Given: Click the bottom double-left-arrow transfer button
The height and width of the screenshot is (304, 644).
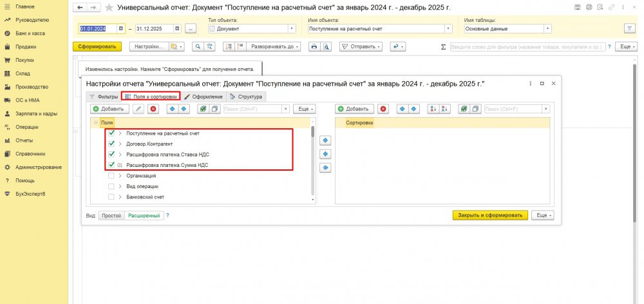Looking at the screenshot, I should 325,167.
